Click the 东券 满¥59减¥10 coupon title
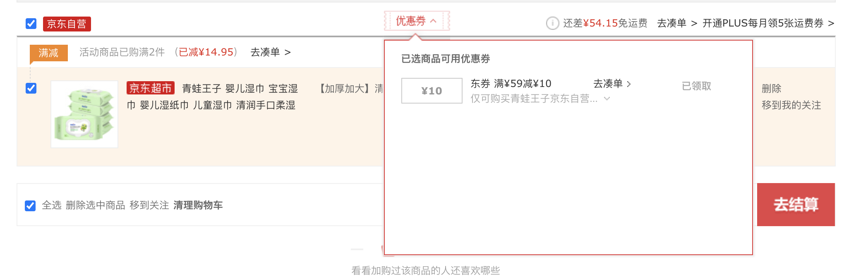Screen dimensions: 868x280 [x=511, y=84]
